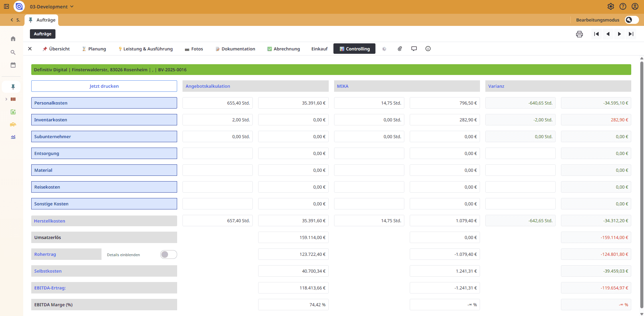Toggle the Details einblenden switch

pyautogui.click(x=168, y=254)
